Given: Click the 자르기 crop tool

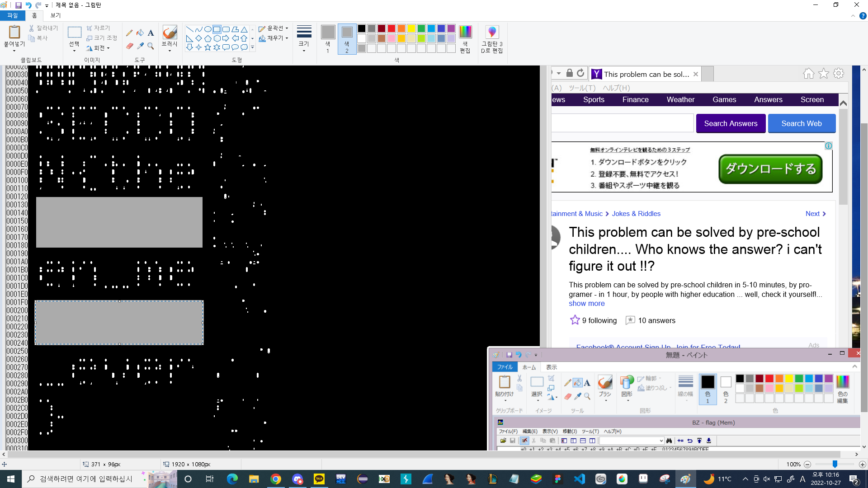Looking at the screenshot, I should point(99,28).
